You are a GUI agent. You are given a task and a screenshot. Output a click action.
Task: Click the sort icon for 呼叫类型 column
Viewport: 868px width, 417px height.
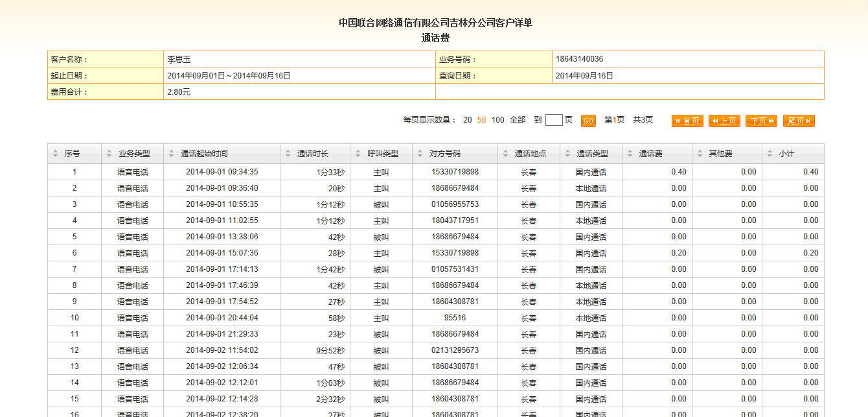point(358,154)
